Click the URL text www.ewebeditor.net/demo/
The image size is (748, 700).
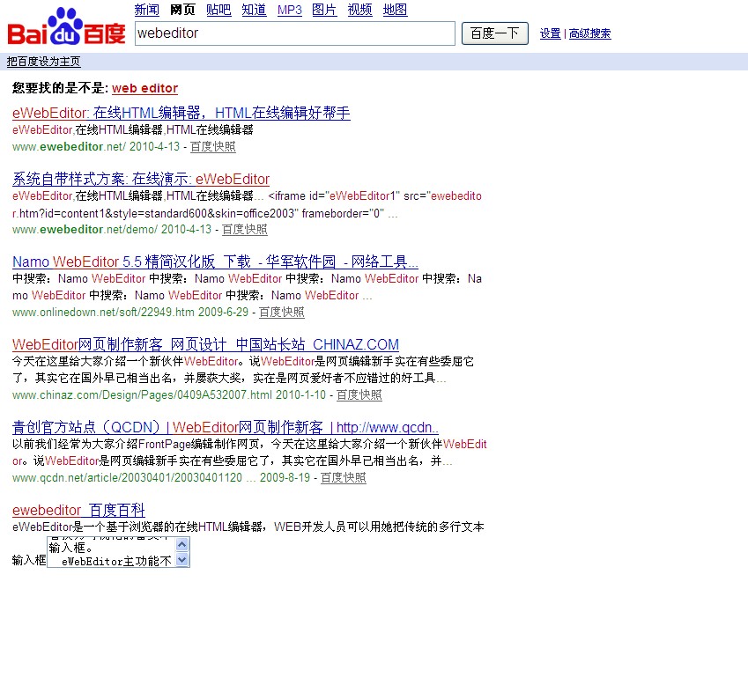coord(85,229)
